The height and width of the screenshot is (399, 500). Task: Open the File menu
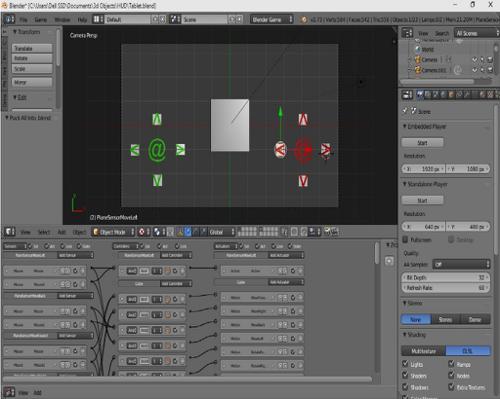pyautogui.click(x=23, y=20)
